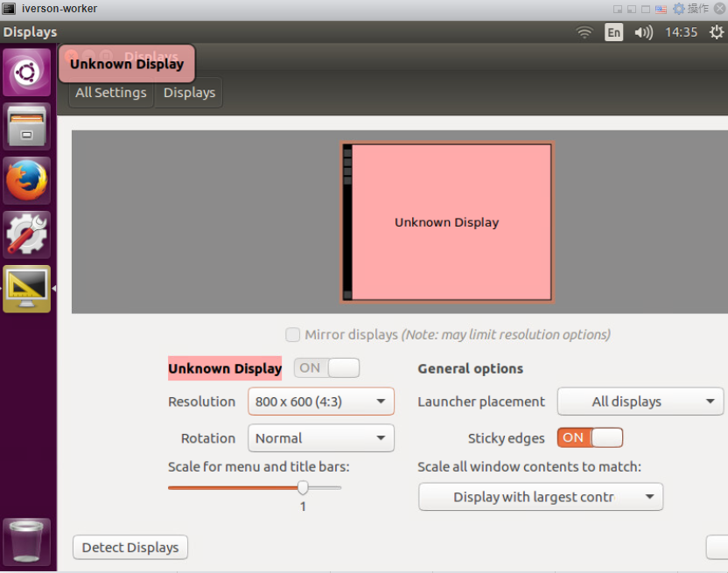Click the Detect Displays button
The width and height of the screenshot is (728, 573).
click(130, 548)
